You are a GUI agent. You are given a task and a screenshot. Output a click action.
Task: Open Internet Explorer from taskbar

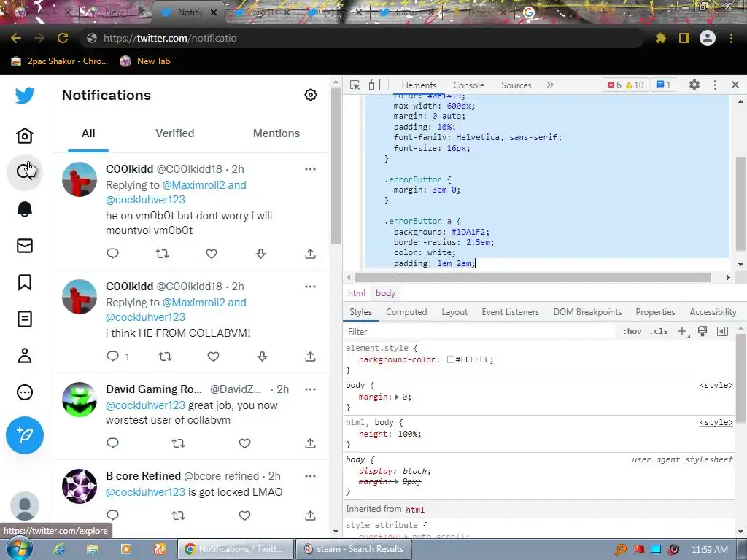tap(59, 549)
